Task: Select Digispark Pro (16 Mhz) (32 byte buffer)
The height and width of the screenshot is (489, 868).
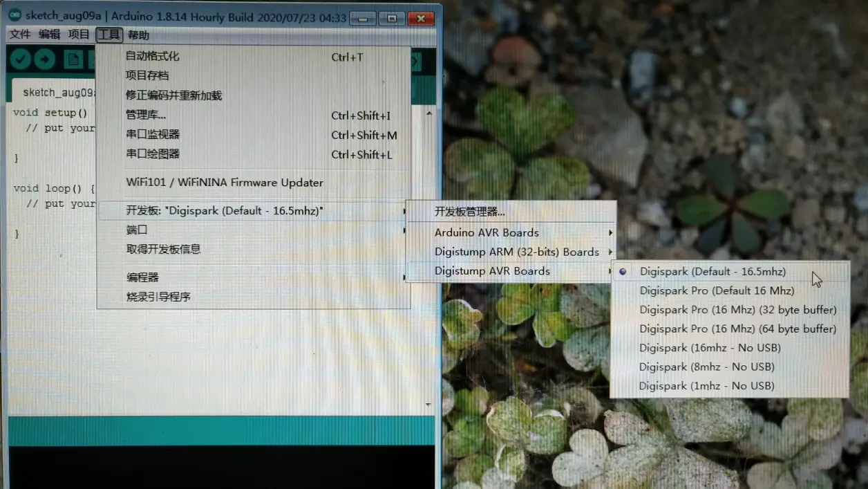Action: pos(730,310)
